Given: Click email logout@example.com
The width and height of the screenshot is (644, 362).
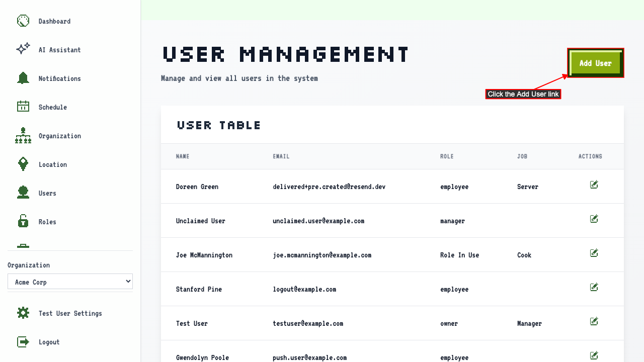Looking at the screenshot, I should click(304, 289).
